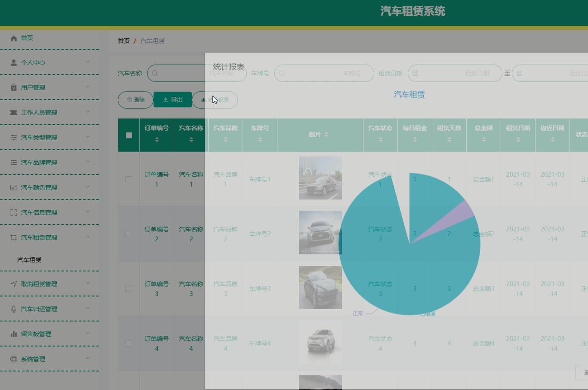
Task: Click the 导出 export button
Action: pos(173,100)
